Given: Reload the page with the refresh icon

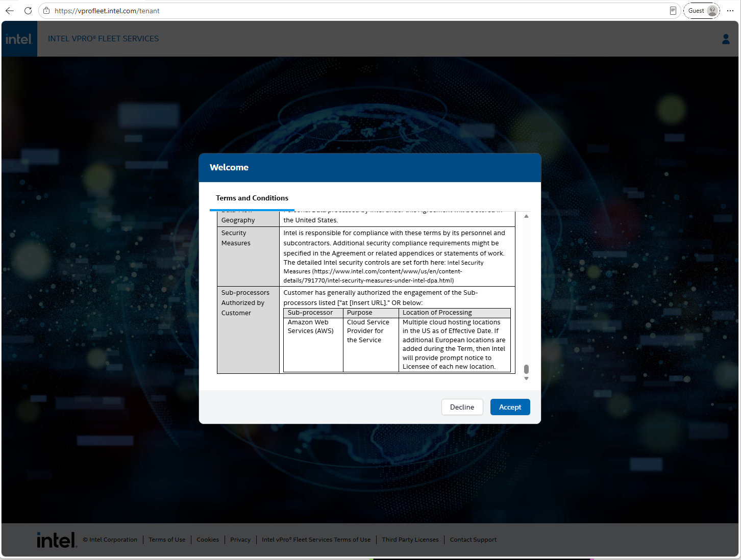Looking at the screenshot, I should pyautogui.click(x=28, y=11).
